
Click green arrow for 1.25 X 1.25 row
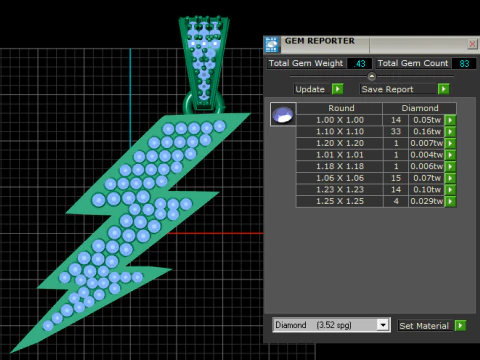(x=450, y=201)
